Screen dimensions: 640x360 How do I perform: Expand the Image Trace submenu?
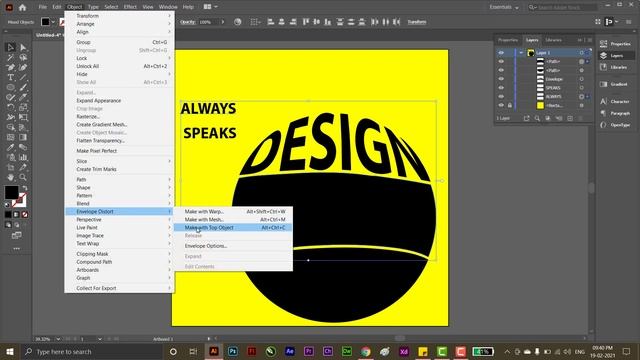tap(120, 236)
